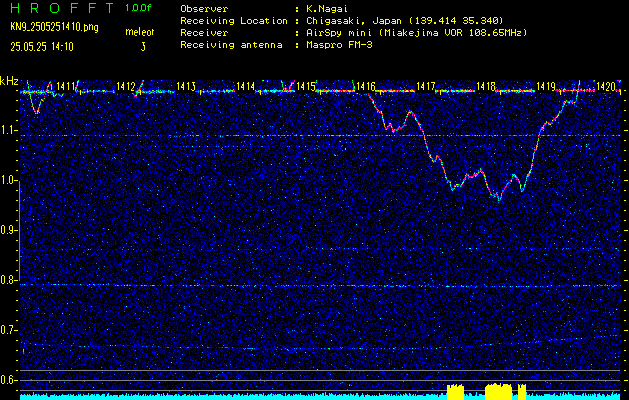Click the widest yellow echo block at bottom
The height and width of the screenshot is (400, 629).
coord(499,392)
